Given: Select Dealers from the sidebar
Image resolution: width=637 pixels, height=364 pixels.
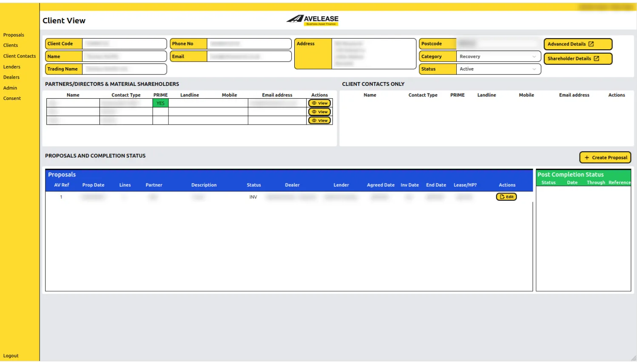Looking at the screenshot, I should tap(11, 77).
